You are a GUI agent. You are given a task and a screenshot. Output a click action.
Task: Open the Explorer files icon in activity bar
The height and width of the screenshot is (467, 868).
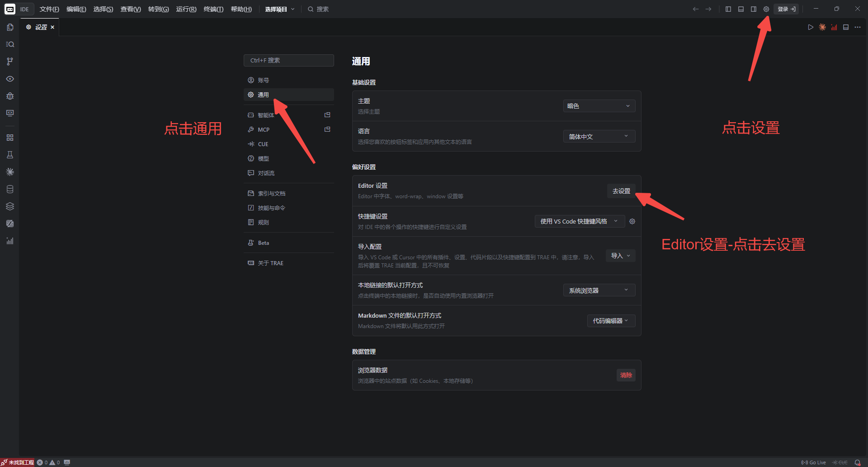(x=10, y=27)
